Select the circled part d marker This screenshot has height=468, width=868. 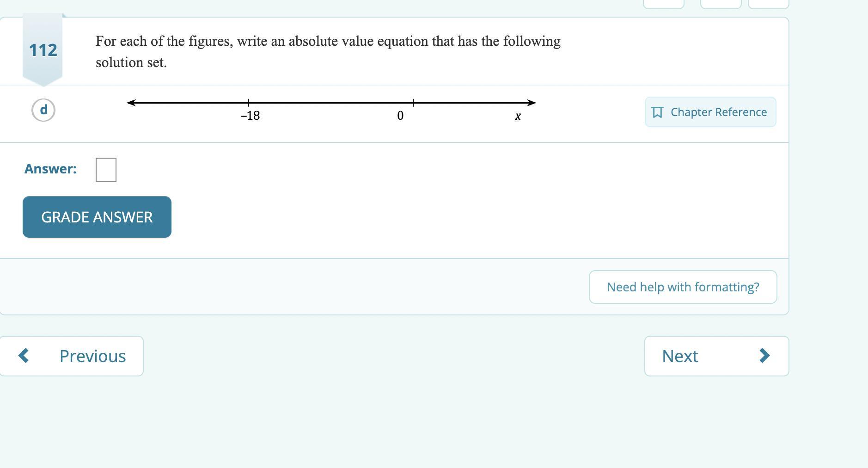pos(43,110)
